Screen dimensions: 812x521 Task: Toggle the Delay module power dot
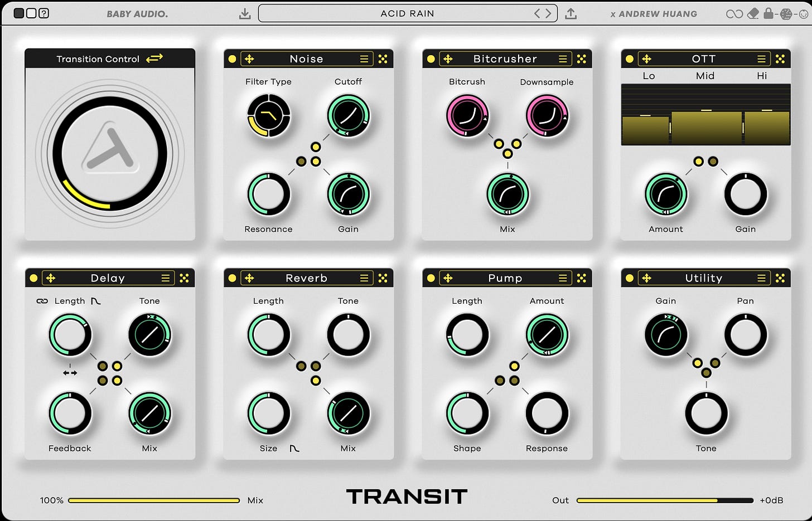click(x=33, y=278)
